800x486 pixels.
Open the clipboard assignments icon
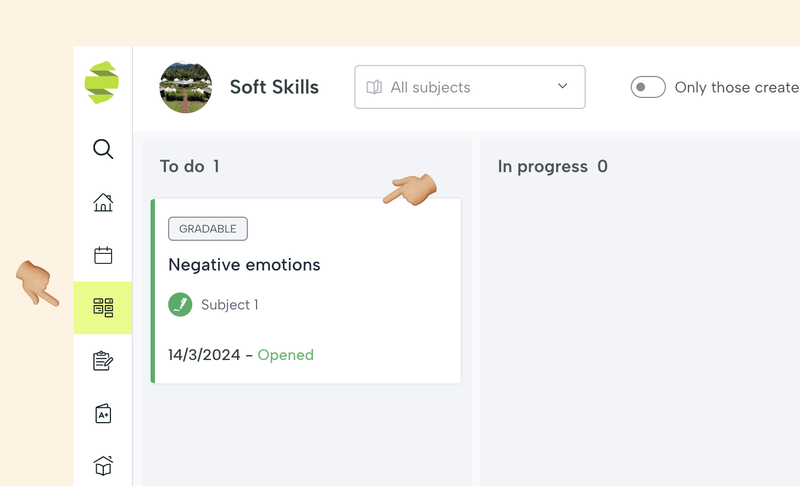coord(103,361)
